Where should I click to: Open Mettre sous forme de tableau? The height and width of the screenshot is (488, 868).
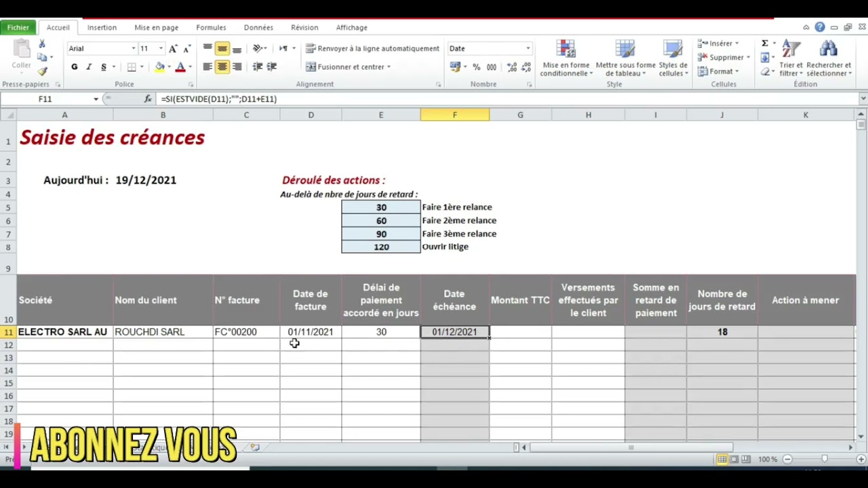coord(625,58)
